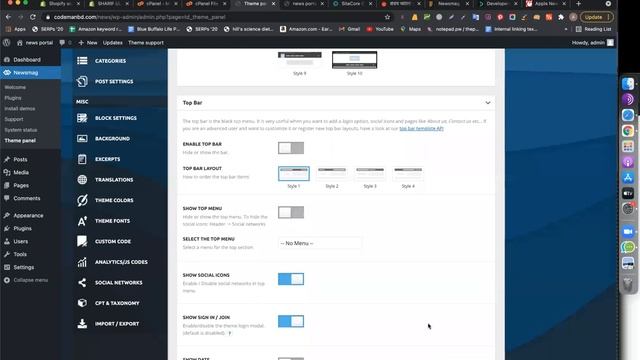Open the Gmail bookmark

pyautogui.click(x=349, y=29)
